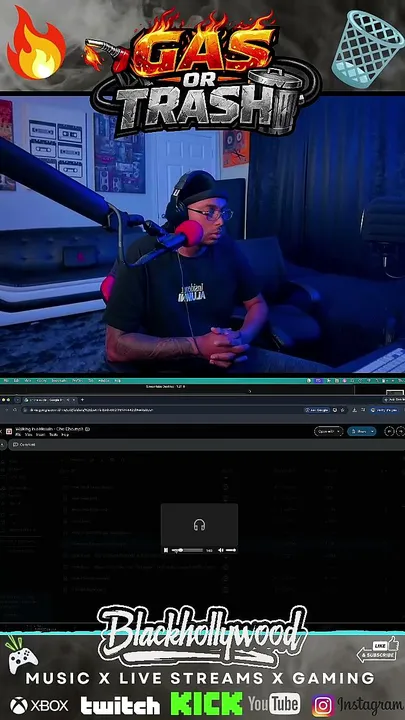
Task: Close the file preview with the X icon
Action: pos(1,431)
